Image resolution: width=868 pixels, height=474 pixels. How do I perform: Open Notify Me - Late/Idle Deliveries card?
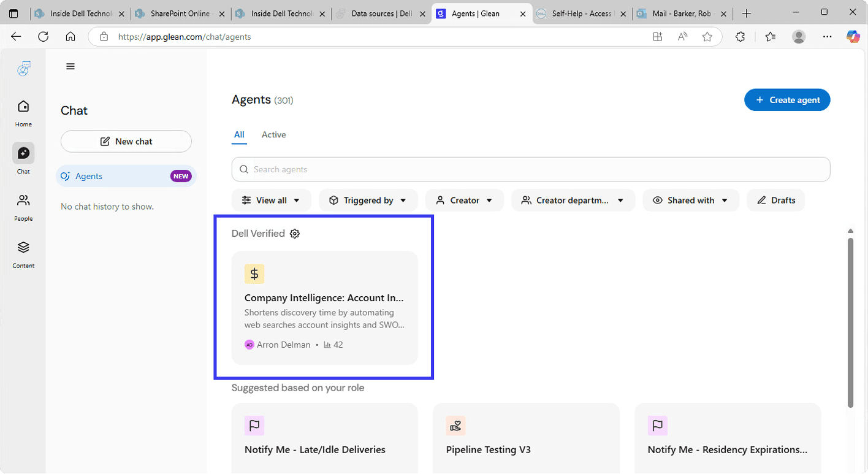[x=324, y=438]
